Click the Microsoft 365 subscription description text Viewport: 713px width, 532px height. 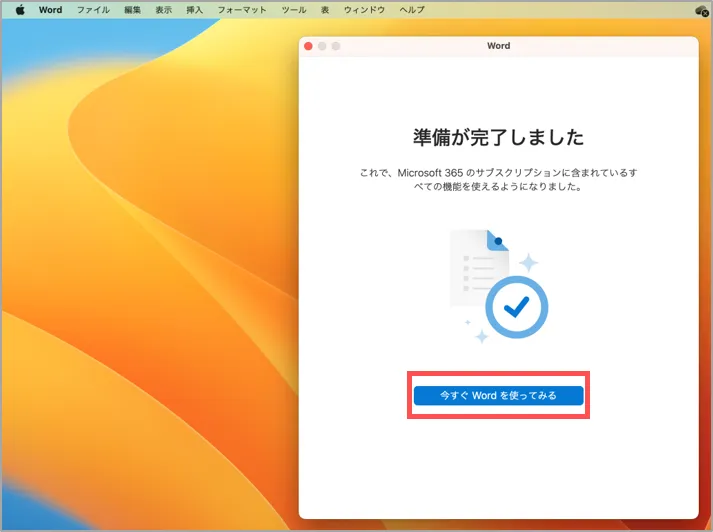498,180
